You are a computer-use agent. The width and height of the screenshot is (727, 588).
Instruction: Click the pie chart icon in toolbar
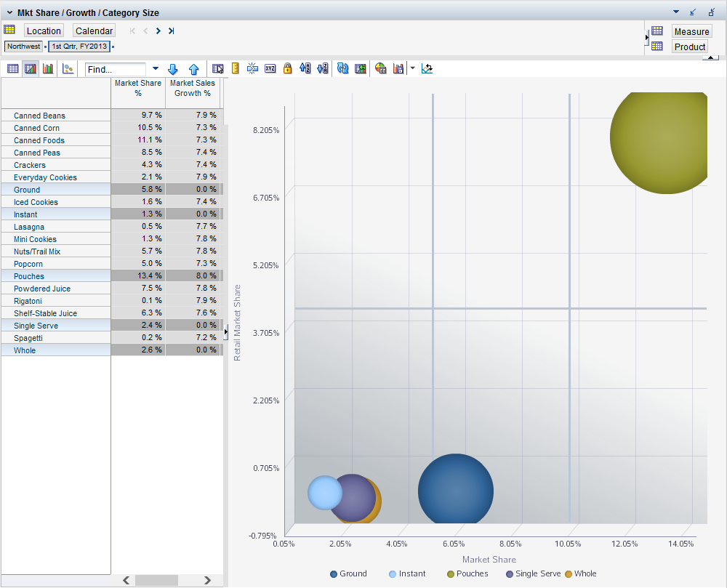click(380, 69)
